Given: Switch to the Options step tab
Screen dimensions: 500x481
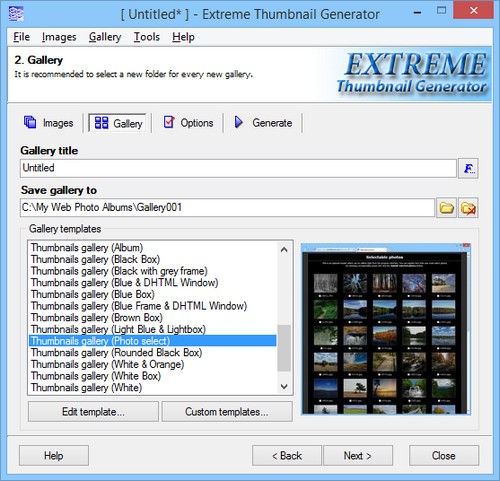Looking at the screenshot, I should [x=188, y=123].
